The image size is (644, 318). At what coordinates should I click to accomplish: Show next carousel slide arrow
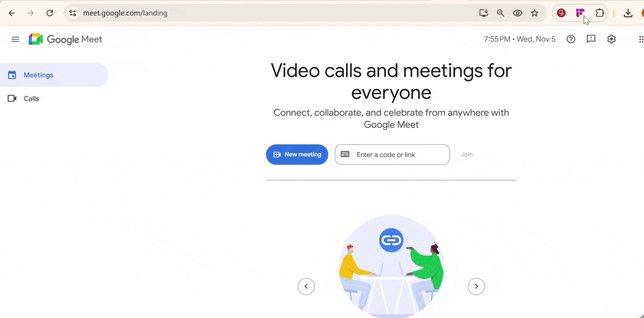coord(476,286)
